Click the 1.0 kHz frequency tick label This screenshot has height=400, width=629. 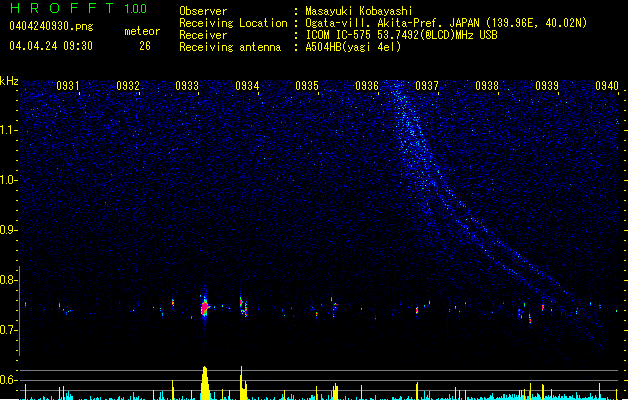[x=9, y=180]
